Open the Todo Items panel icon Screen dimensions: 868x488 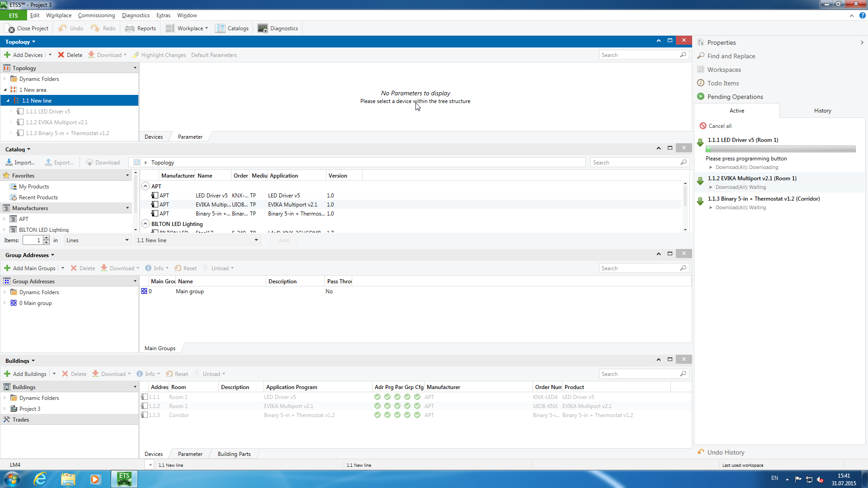coord(701,83)
